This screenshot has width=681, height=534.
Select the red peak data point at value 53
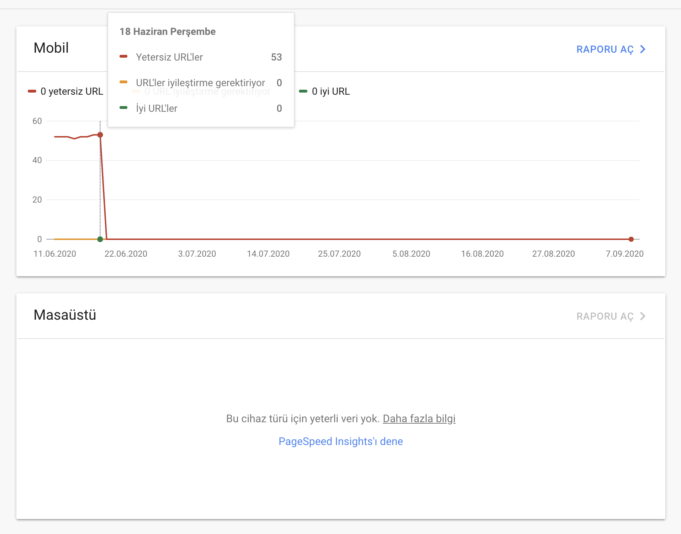(100, 134)
